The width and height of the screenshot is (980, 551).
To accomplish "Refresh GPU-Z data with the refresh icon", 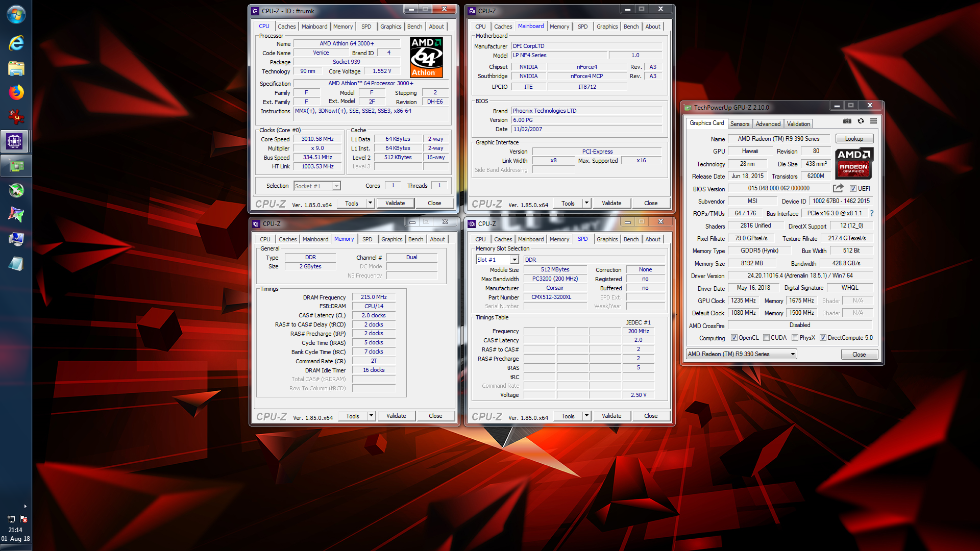I will (x=861, y=121).
